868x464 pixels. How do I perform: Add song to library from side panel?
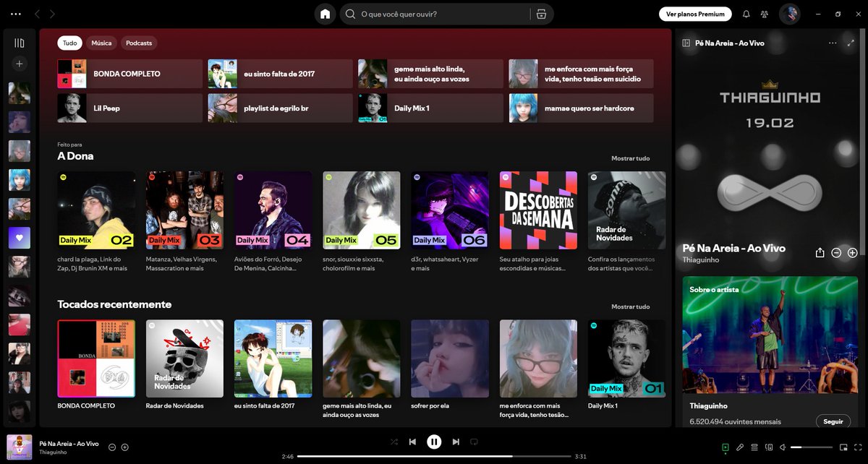[x=853, y=253]
